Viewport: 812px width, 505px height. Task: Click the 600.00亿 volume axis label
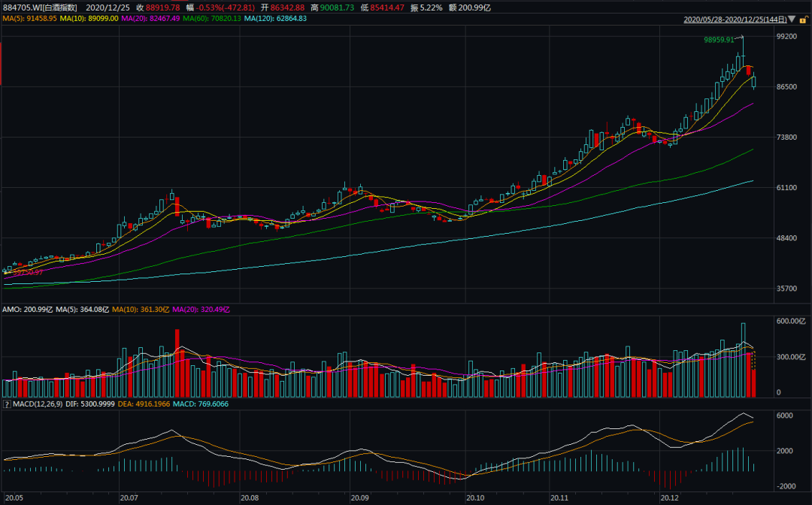pos(791,322)
